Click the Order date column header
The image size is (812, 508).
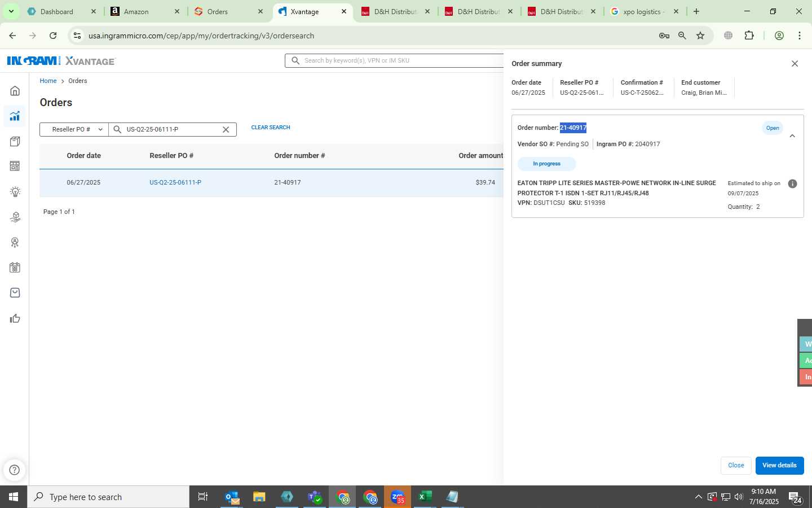tap(83, 156)
